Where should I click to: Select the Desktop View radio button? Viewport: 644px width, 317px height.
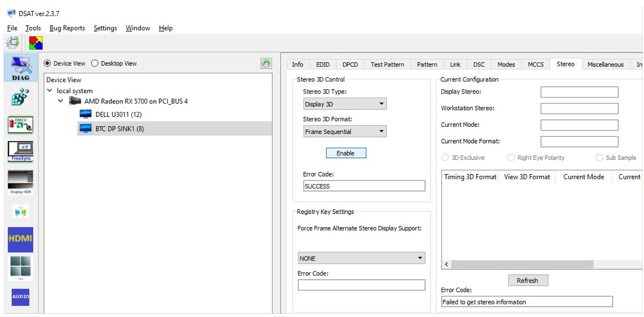95,63
